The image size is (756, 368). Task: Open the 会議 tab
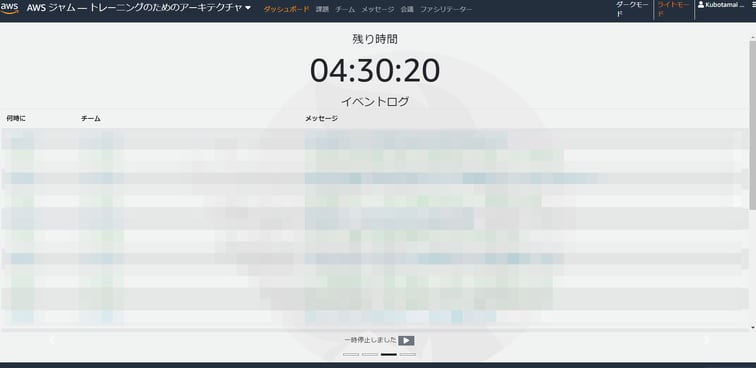click(407, 9)
